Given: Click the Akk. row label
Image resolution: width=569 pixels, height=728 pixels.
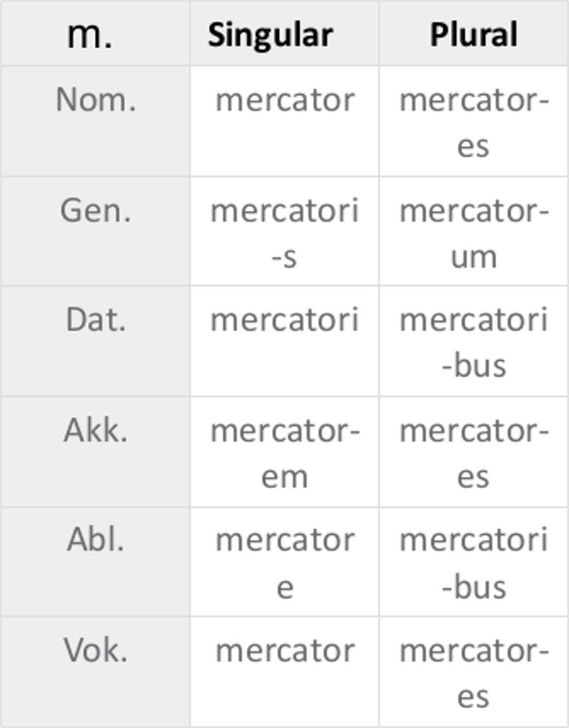Looking at the screenshot, I should (x=96, y=431).
